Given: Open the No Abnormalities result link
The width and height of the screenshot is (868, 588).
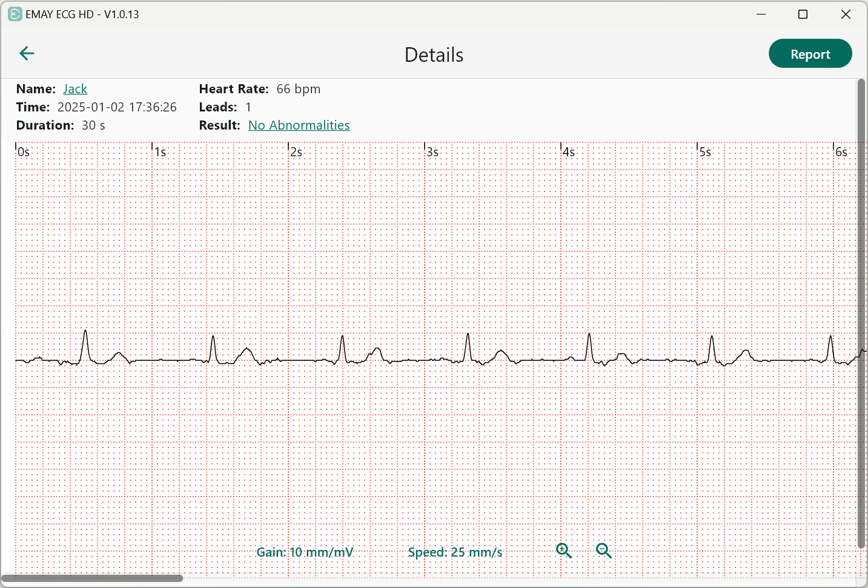Looking at the screenshot, I should point(299,125).
